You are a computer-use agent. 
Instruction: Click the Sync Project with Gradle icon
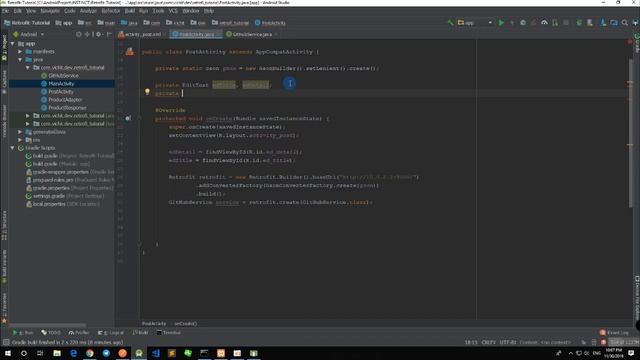pos(579,23)
